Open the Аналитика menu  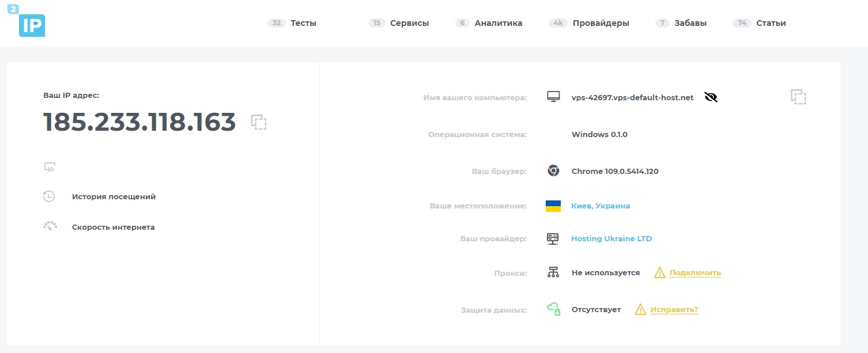[x=498, y=23]
